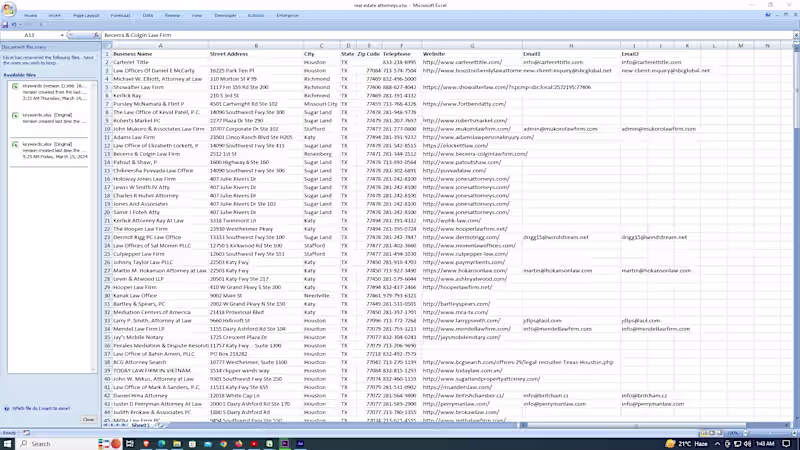Open Brave browser from the taskbar

click(x=146, y=443)
